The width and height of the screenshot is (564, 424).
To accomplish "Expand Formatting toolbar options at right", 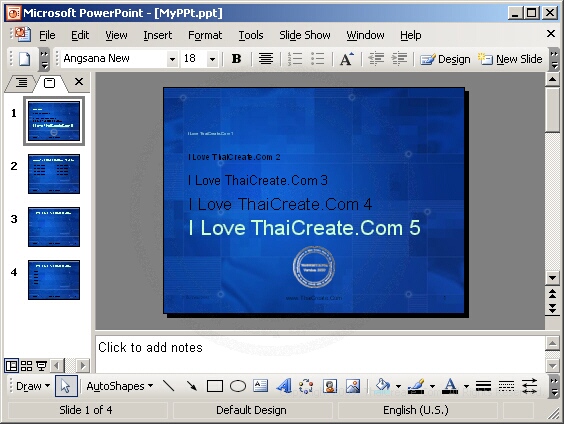I will point(554,59).
